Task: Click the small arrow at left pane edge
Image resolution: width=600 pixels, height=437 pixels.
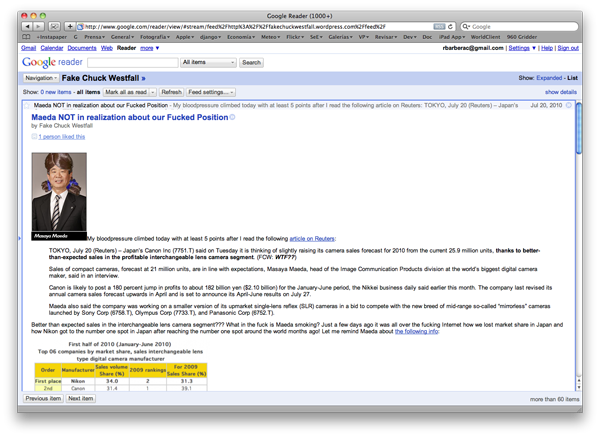Action: point(20,238)
